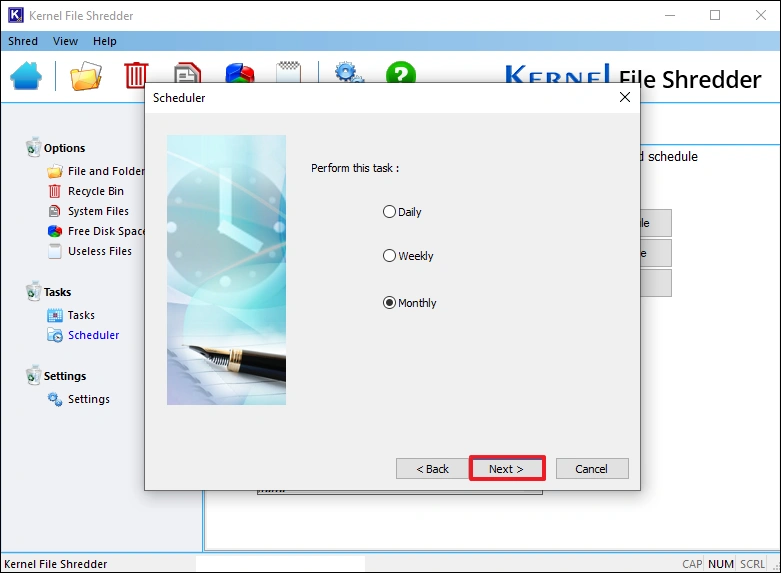Click the green Help question mark icon

coord(400,75)
